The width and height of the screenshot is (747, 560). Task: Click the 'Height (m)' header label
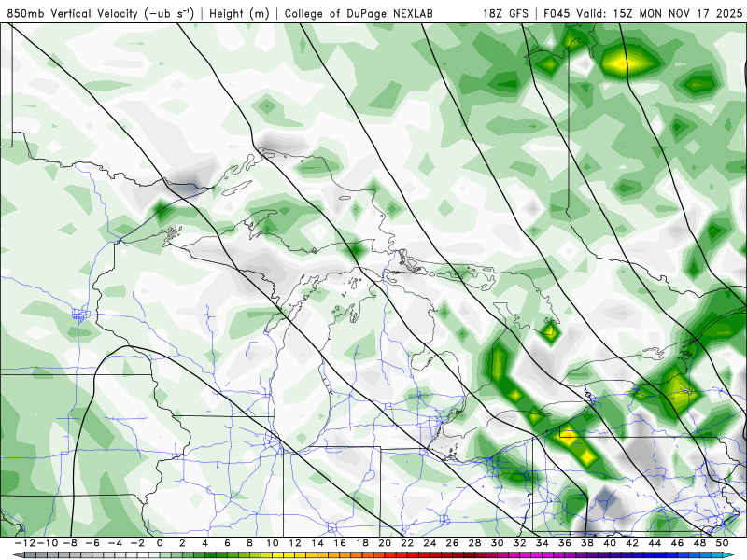pos(239,14)
